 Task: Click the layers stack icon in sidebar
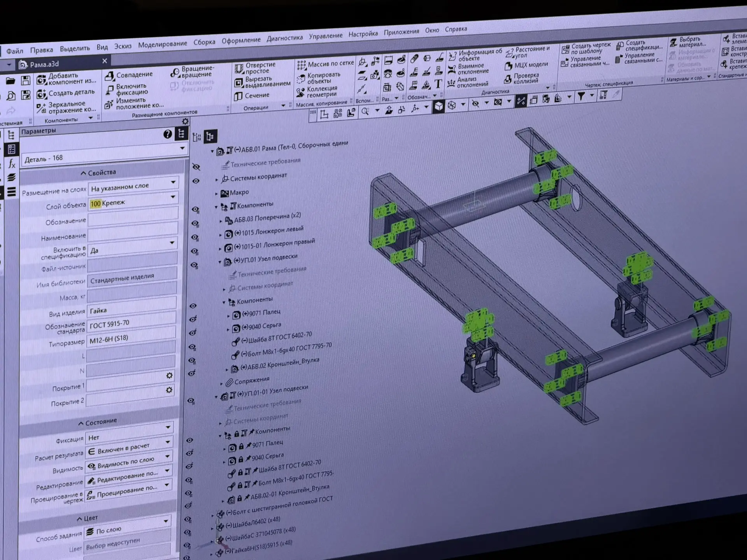(12, 178)
